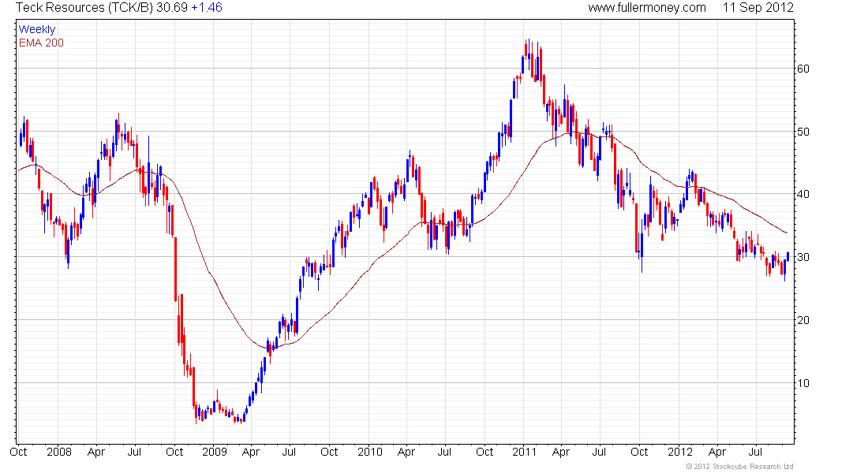Click the 'Oct' label just before 2009
Image resolution: width=868 pixels, height=473 pixels.
point(174,452)
